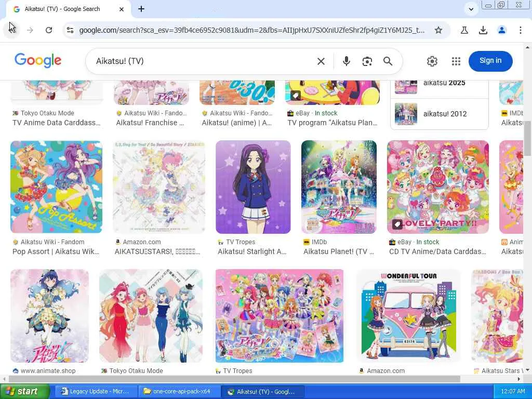Screen dimensions: 532x399
Task: Click Tokyo Otaku Mode source in top row
Action: [47, 113]
